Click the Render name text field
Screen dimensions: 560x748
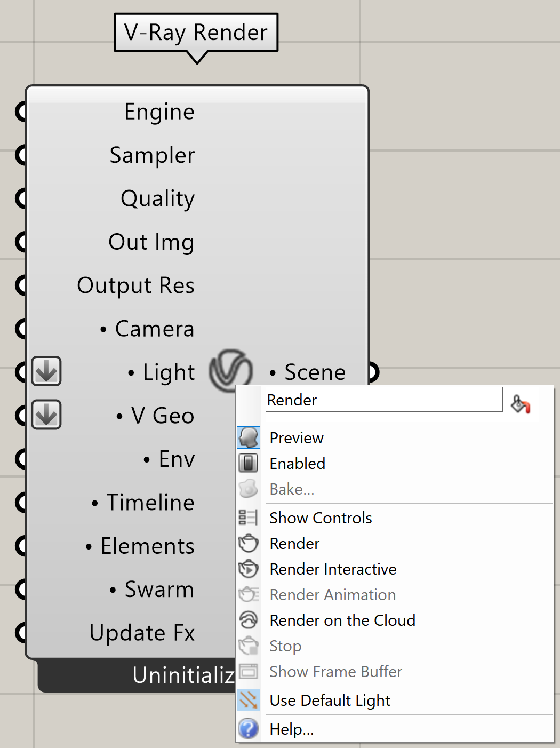click(384, 400)
